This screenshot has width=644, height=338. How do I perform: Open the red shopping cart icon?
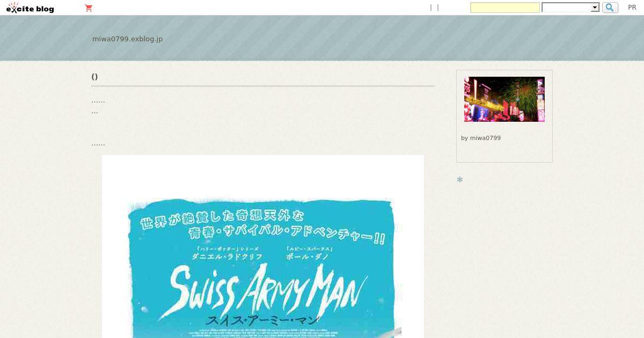tap(89, 8)
